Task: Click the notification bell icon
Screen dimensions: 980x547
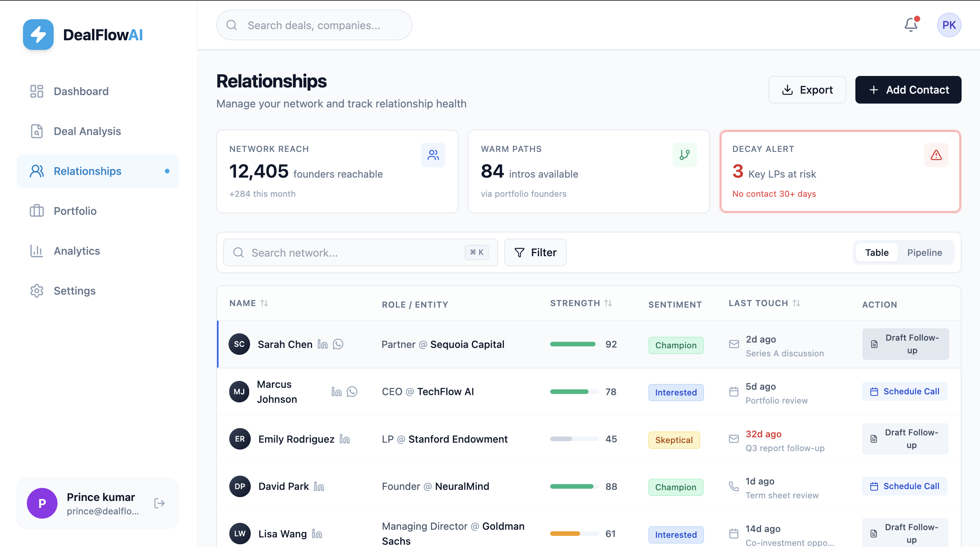Action: pos(911,25)
